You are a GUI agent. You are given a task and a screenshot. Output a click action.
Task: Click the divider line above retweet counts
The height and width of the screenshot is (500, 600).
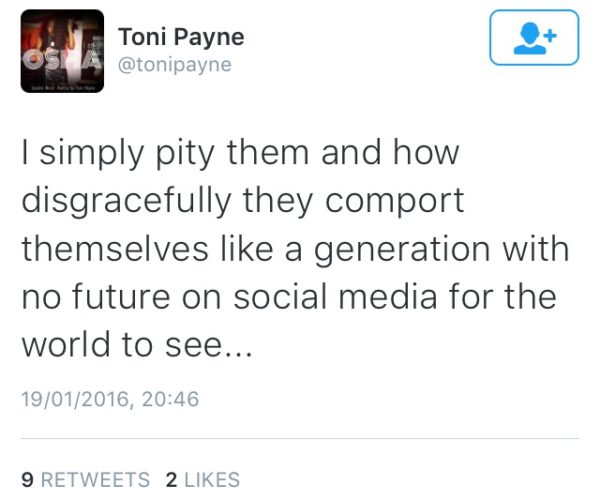pyautogui.click(x=300, y=439)
